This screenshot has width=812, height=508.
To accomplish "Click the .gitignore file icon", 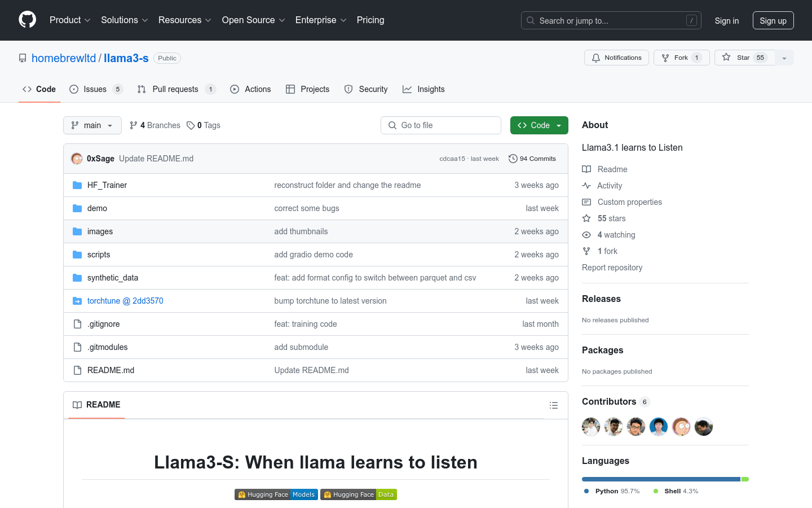I will pyautogui.click(x=77, y=324).
